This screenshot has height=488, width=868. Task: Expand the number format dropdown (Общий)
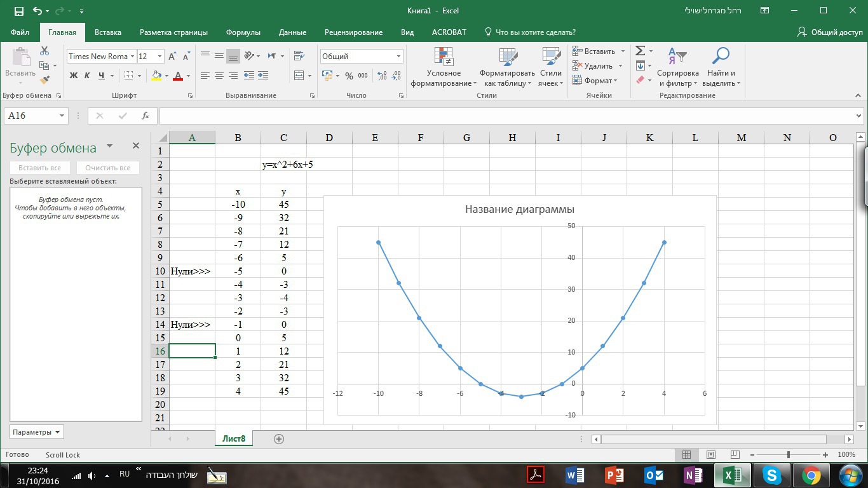398,57
